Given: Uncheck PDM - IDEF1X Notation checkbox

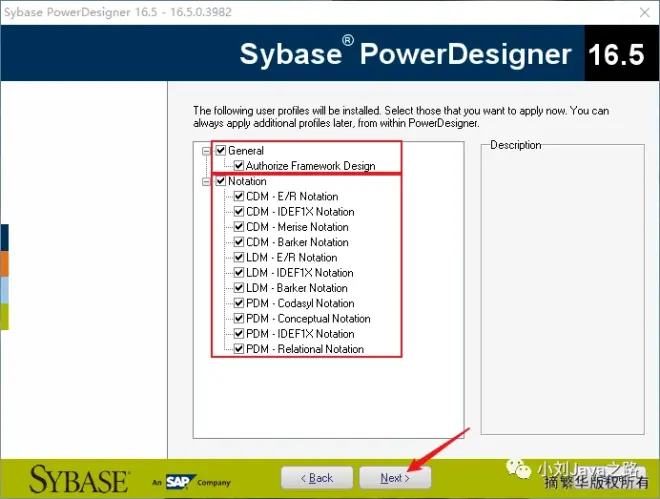Looking at the screenshot, I should (x=239, y=333).
